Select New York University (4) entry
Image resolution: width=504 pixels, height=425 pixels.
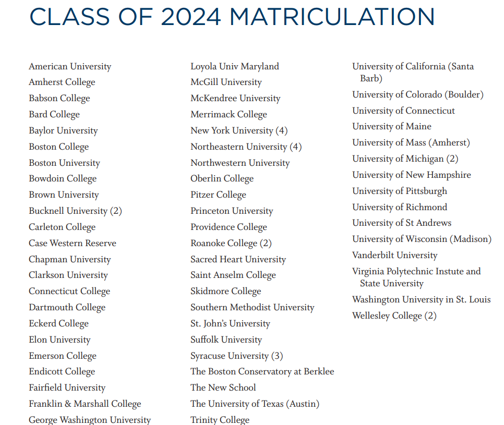pyautogui.click(x=239, y=131)
